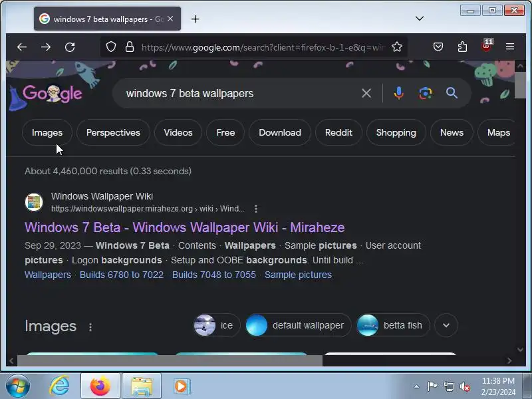
Task: Reload the current Google page
Action: tap(70, 47)
